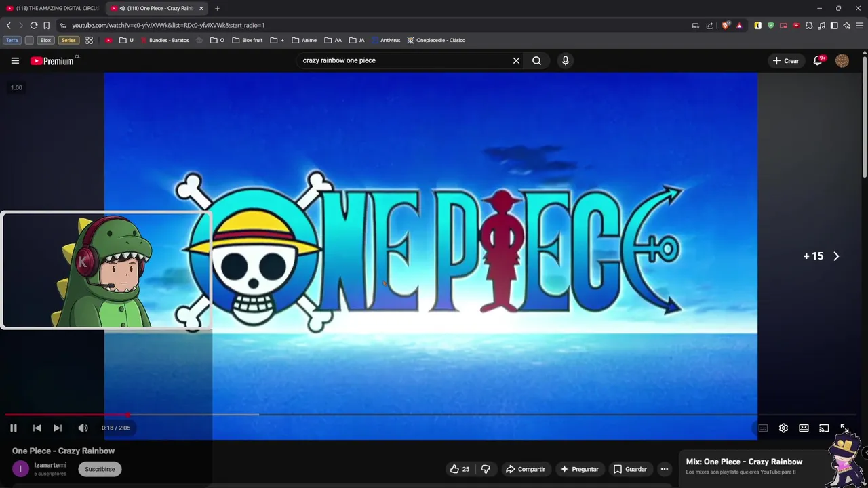Close the One Piece browser tab
The height and width of the screenshot is (488, 868).
click(x=201, y=8)
